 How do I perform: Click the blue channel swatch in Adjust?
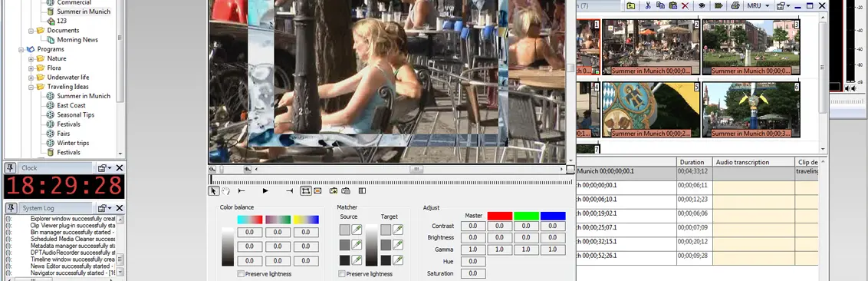552,216
